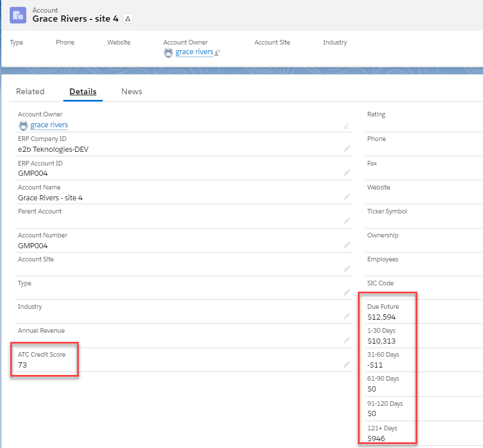The image size is (483, 448).
Task: Click pencil icon for Account Site field
Action: pyautogui.click(x=347, y=269)
